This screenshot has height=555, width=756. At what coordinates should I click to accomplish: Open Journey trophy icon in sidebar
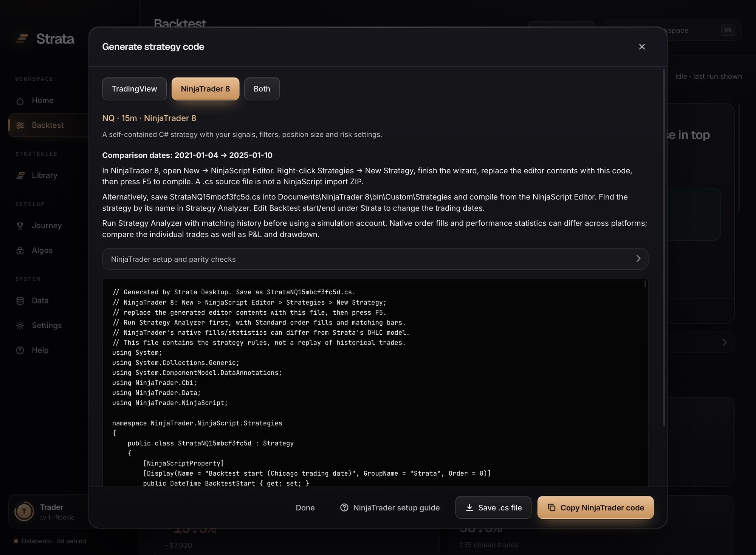(20, 226)
